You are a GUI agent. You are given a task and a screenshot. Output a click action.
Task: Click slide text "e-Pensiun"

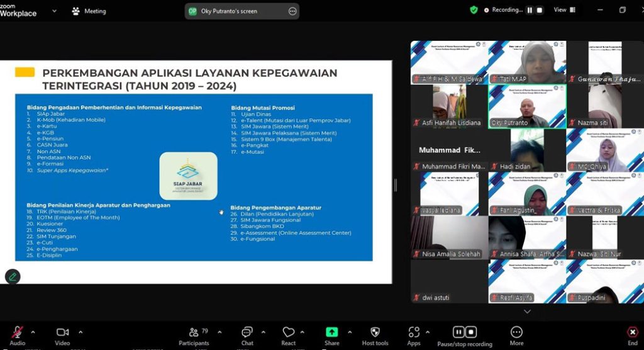(x=50, y=138)
